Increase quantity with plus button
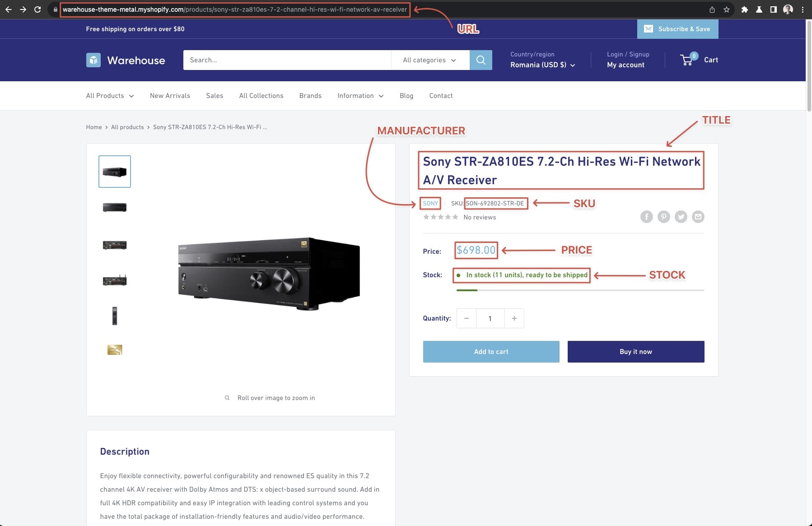 pos(514,318)
